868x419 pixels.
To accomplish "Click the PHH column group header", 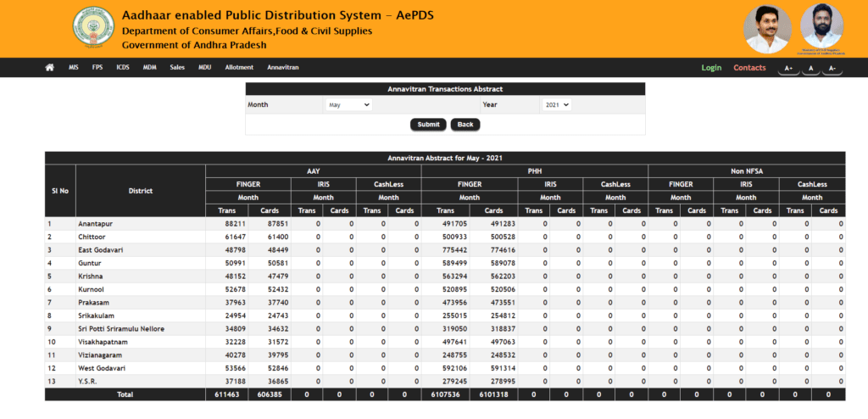I will click(534, 171).
